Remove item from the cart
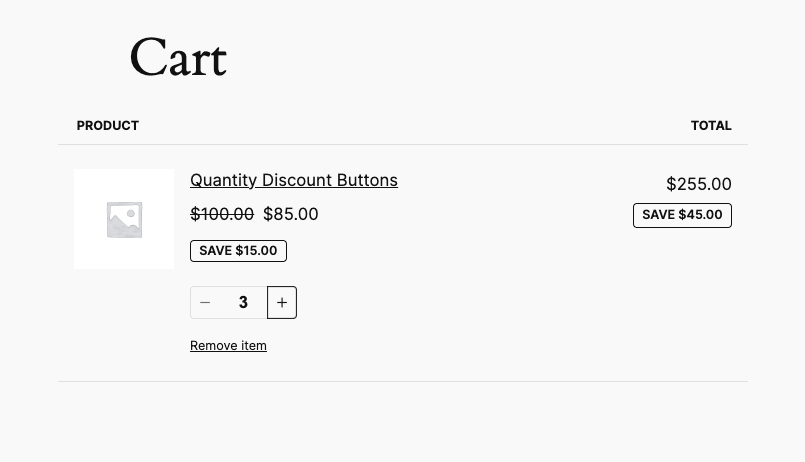Screen dimensions: 805x462 click(x=228, y=346)
